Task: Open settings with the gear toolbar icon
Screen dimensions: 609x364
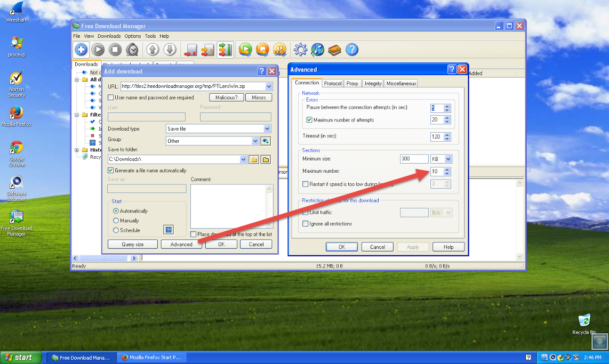Action: [300, 50]
